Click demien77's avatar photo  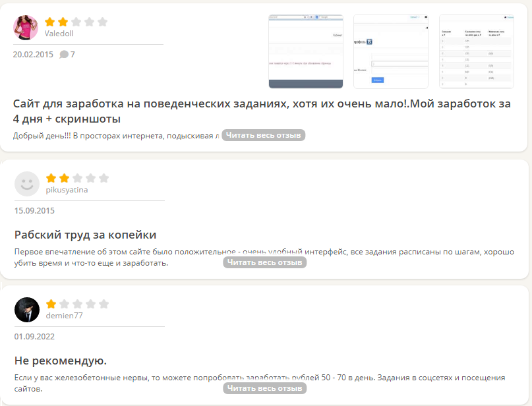pos(26,310)
